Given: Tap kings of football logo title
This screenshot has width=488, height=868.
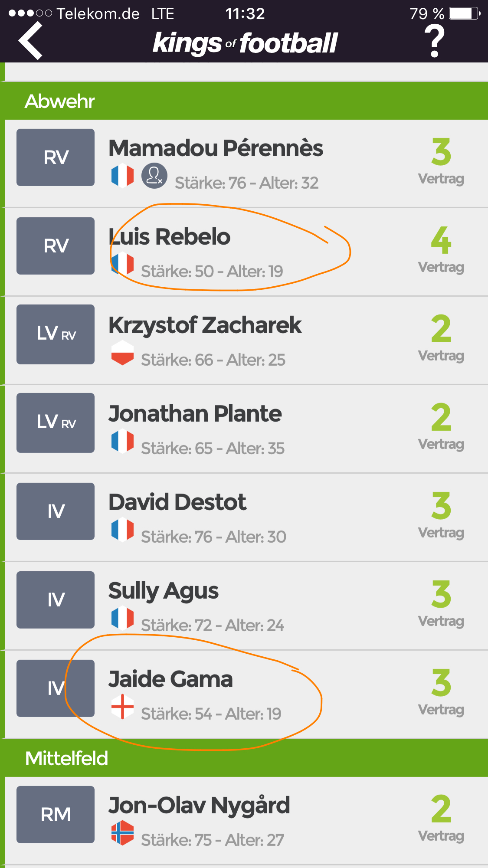Looking at the screenshot, I should [245, 43].
